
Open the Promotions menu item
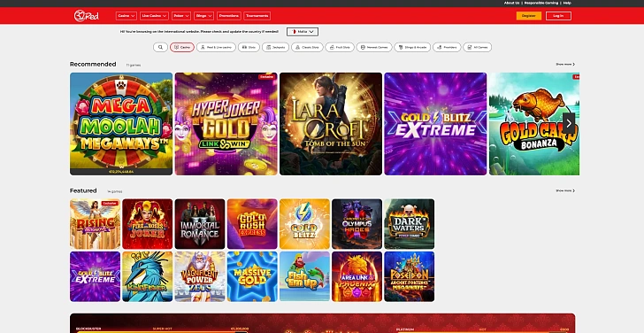coord(229,16)
